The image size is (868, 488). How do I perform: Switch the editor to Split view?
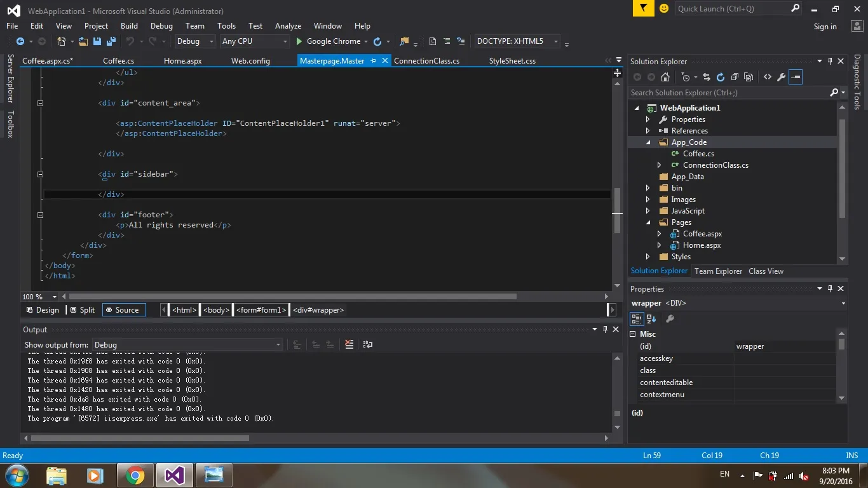[83, 310]
